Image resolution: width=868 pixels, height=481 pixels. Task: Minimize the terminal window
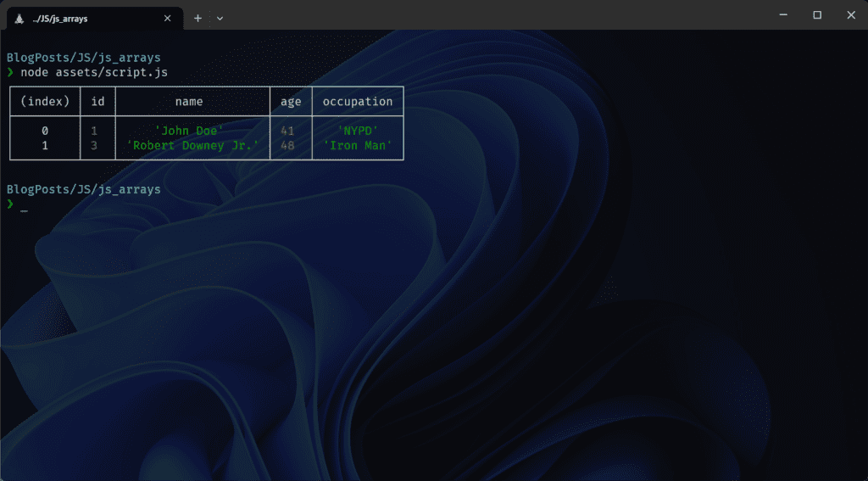pos(783,15)
